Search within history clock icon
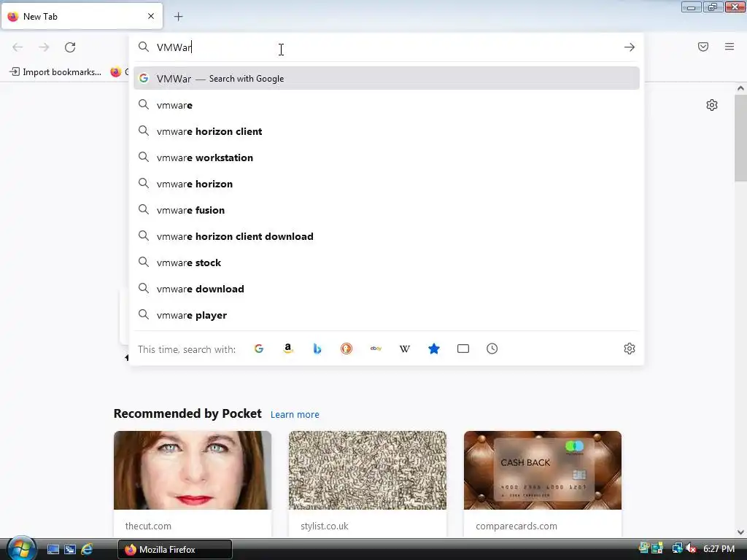This screenshot has height=560, width=747. coord(492,349)
